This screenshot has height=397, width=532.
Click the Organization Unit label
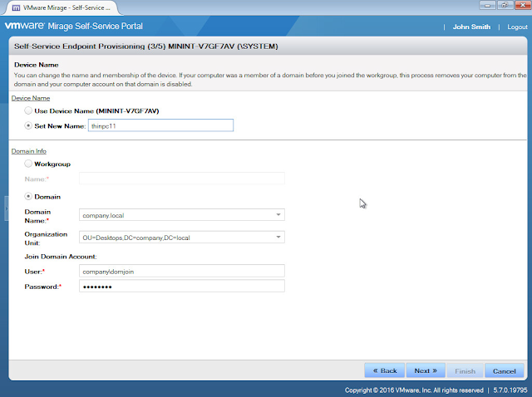pyautogui.click(x=46, y=238)
